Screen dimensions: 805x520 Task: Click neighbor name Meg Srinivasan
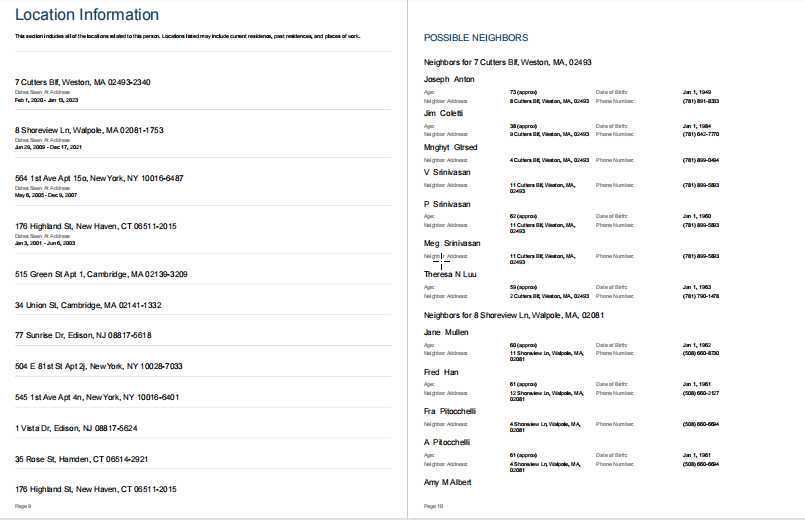point(452,243)
